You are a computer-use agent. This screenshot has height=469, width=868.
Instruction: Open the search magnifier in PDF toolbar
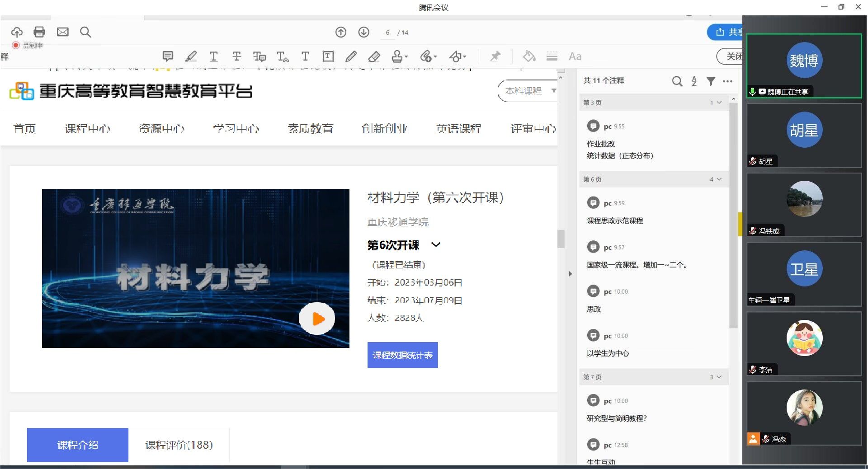pos(85,32)
